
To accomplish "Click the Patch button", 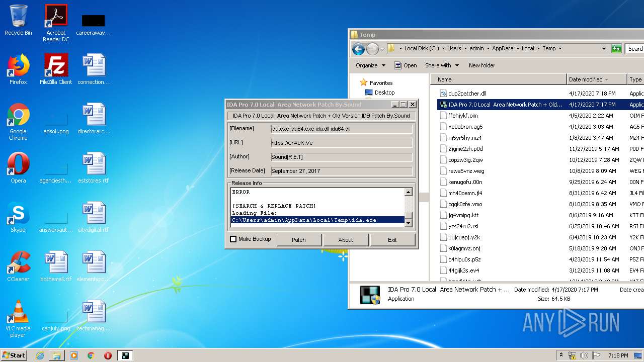I will [x=299, y=240].
